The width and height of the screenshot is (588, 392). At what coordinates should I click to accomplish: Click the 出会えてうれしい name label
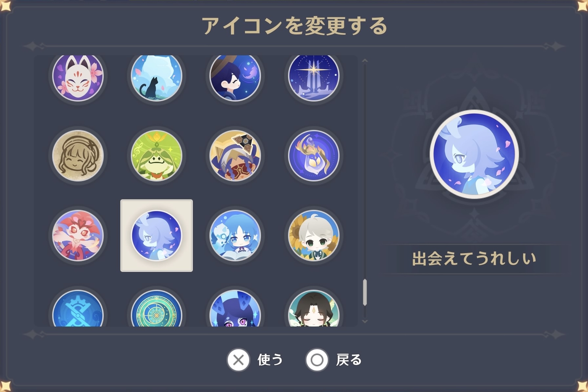click(474, 259)
